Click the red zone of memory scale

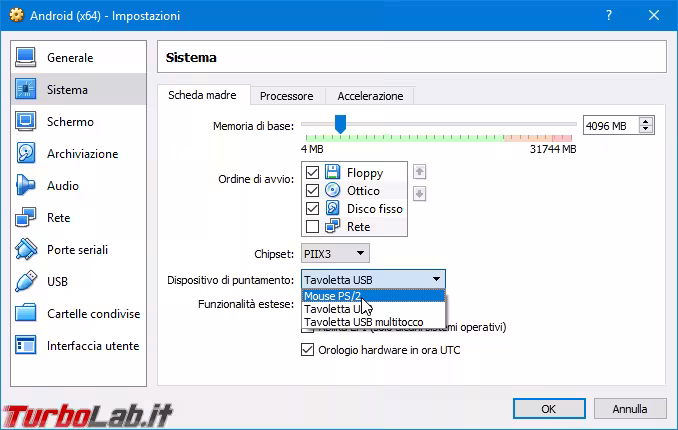click(x=562, y=138)
